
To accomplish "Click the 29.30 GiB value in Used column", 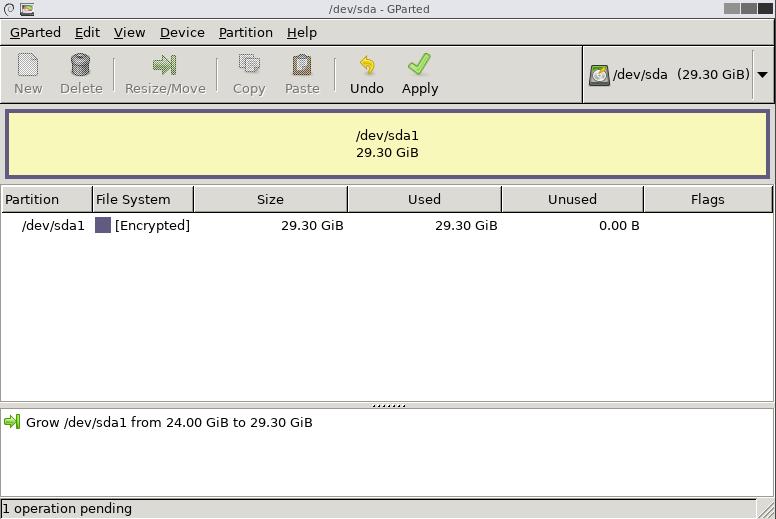I will (x=466, y=226).
